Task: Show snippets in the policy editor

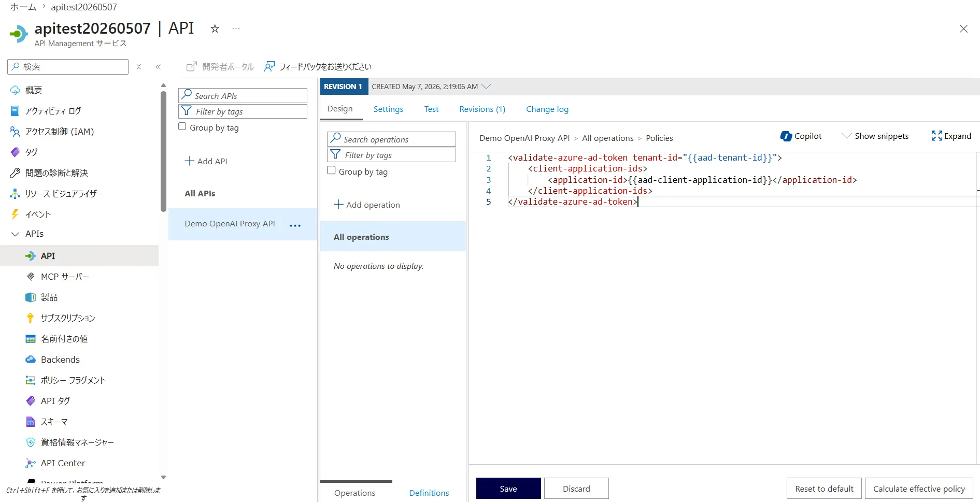Action: [x=875, y=136]
